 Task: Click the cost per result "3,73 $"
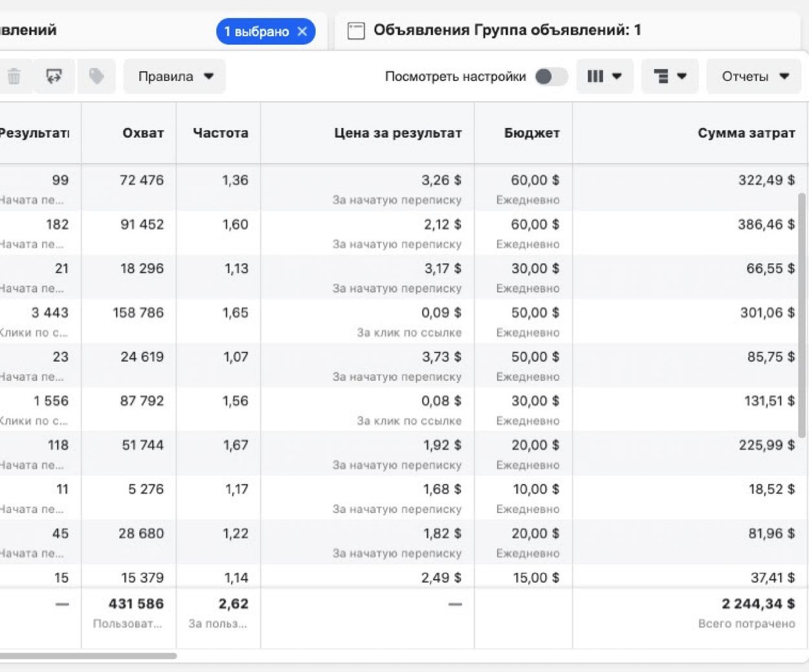click(x=441, y=357)
